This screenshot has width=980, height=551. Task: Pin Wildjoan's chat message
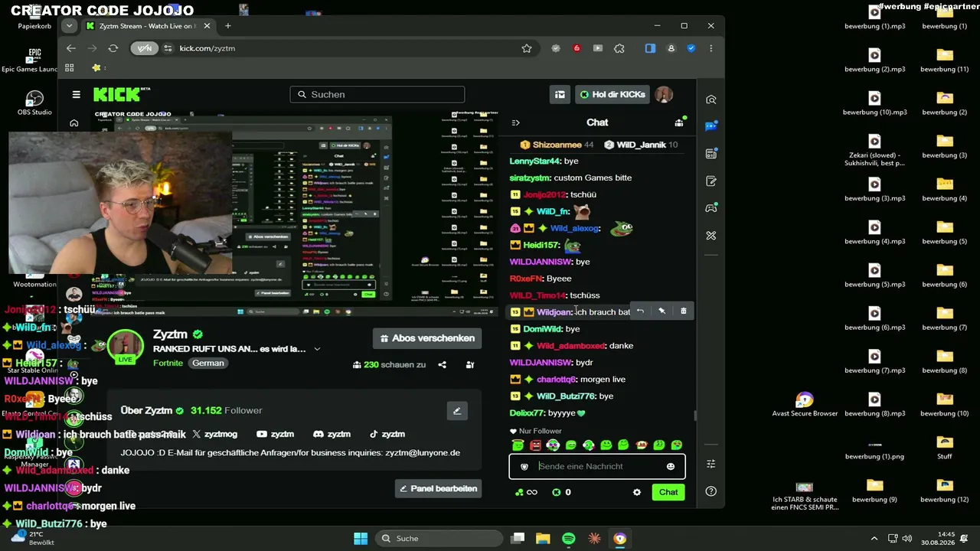[x=661, y=311]
